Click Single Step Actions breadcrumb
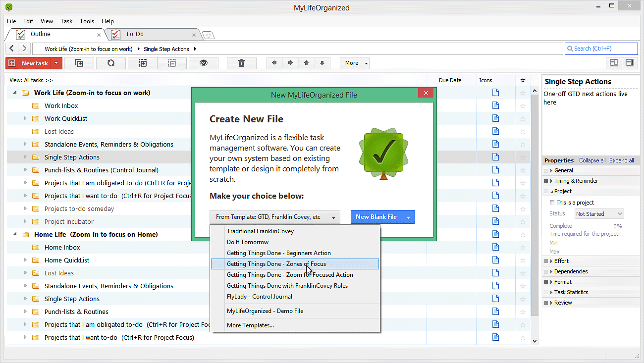Screen dimensions: 644x363 click(166, 49)
